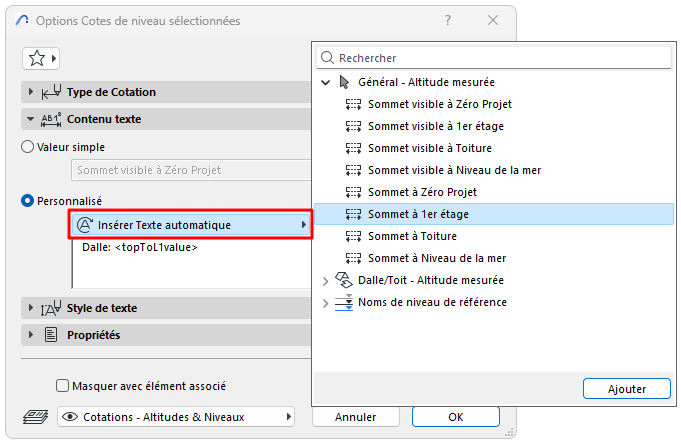
Task: Close the options dialog
Action: point(493,20)
